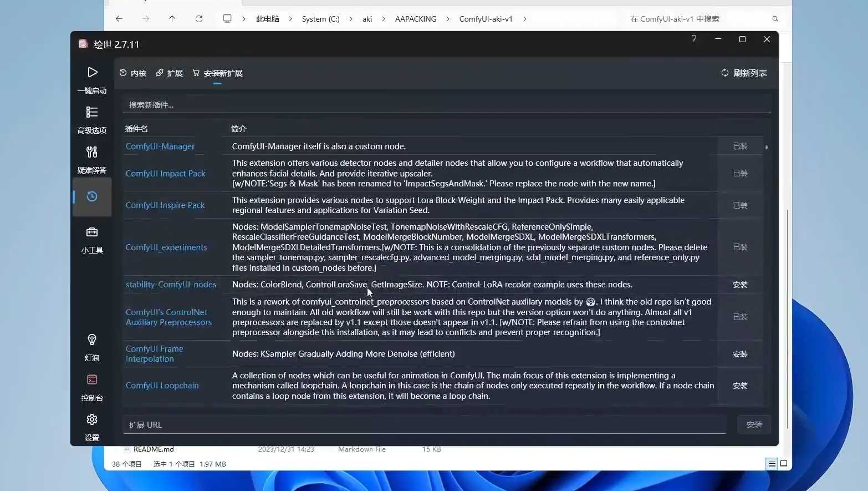868x491 pixels.
Task: Open the ComfyUI Loopchain link
Action: [162, 386]
